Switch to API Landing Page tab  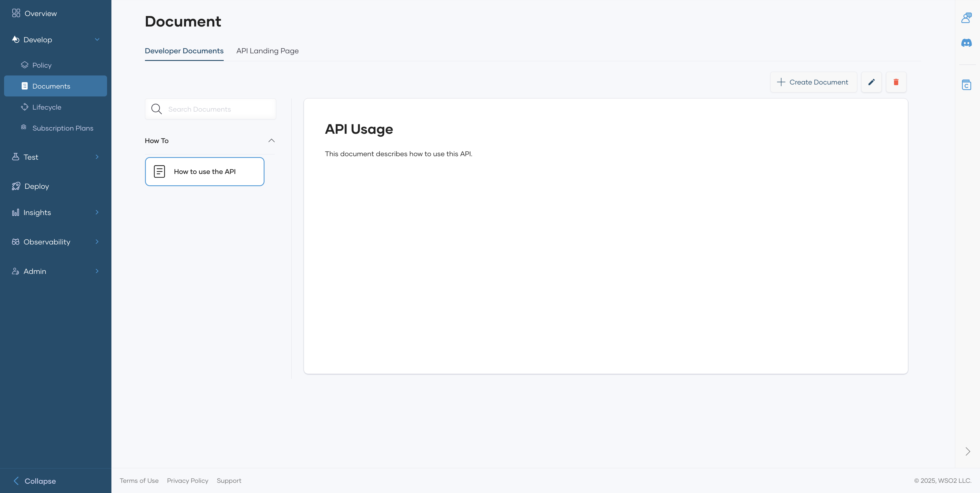click(x=267, y=51)
